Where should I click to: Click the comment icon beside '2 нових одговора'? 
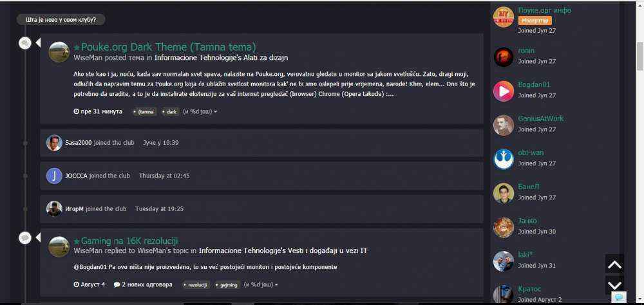click(x=117, y=284)
